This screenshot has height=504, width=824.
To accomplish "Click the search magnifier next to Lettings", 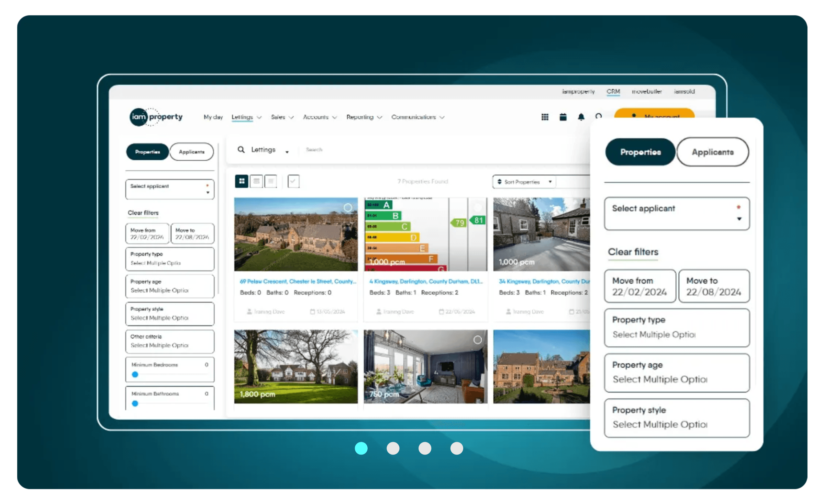I will 241,150.
